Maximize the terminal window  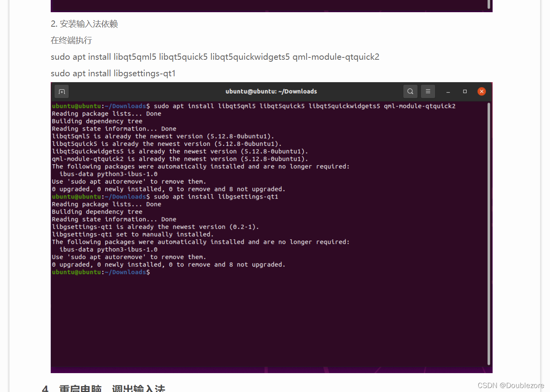[465, 92]
